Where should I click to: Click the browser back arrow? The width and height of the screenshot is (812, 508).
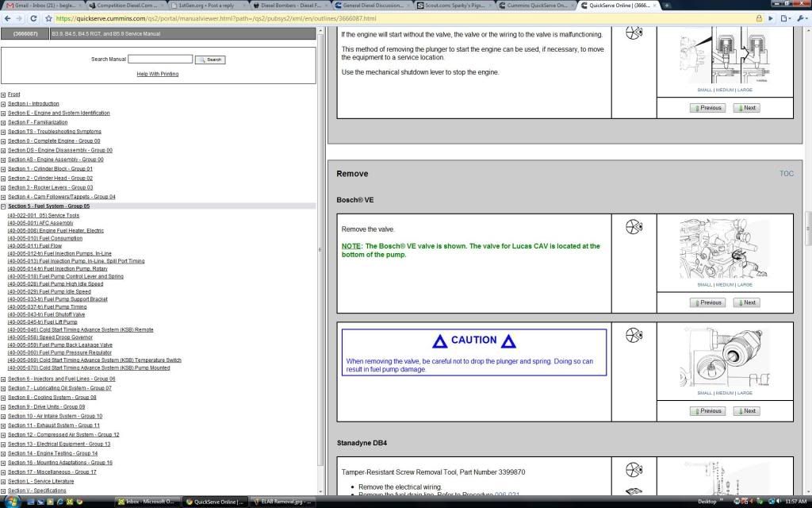point(8,18)
